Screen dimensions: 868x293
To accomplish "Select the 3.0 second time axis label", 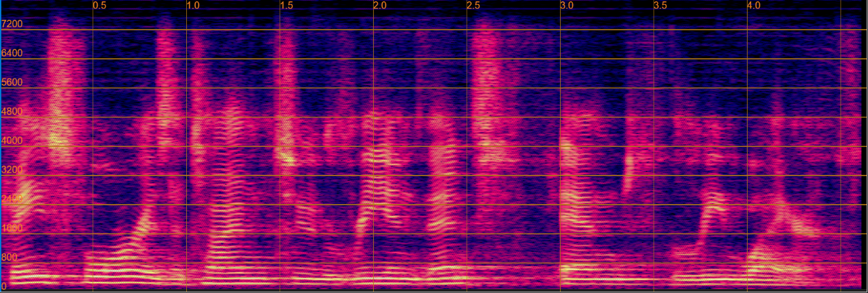I will (567, 6).
